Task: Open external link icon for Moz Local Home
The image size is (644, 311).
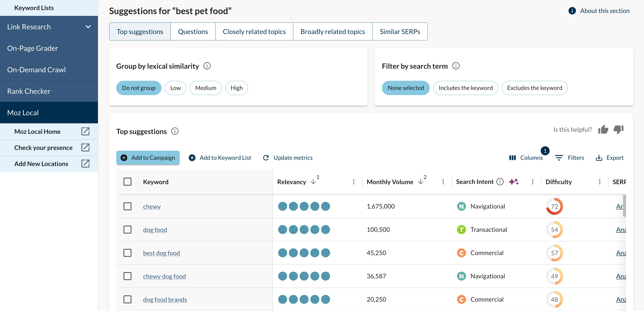Action: coord(85,131)
